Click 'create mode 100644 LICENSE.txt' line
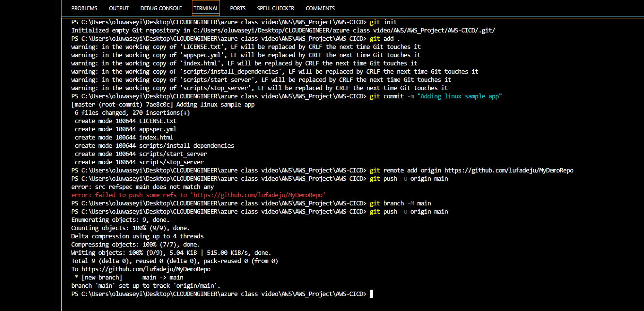The width and height of the screenshot is (644, 311). pyautogui.click(x=126, y=121)
